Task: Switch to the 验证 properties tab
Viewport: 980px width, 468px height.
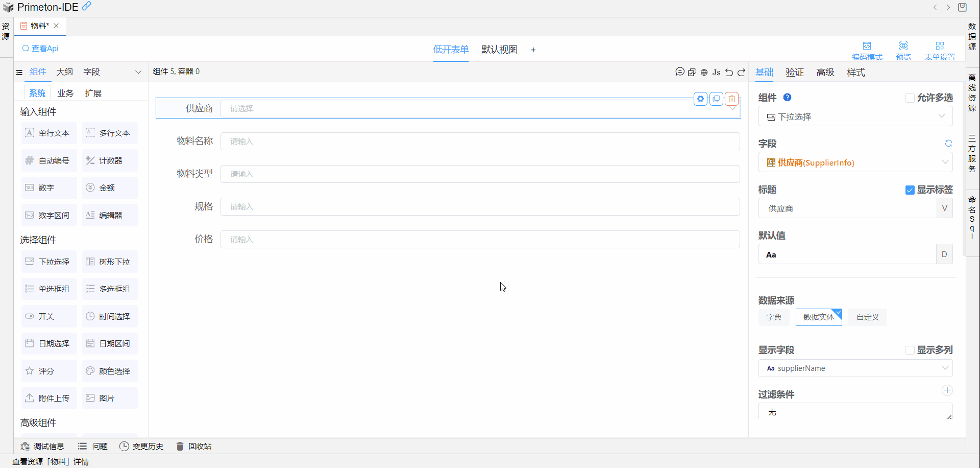Action: pos(794,73)
